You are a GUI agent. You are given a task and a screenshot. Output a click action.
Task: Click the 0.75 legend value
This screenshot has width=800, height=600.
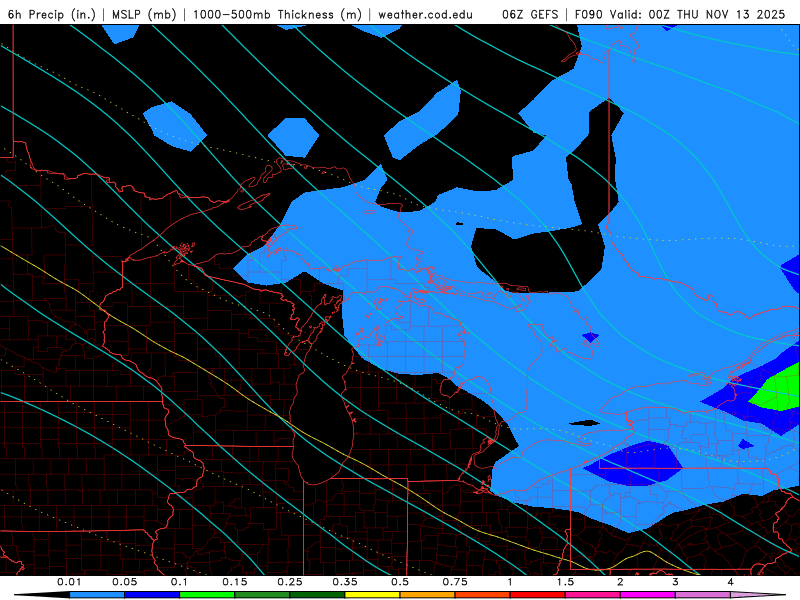455,582
